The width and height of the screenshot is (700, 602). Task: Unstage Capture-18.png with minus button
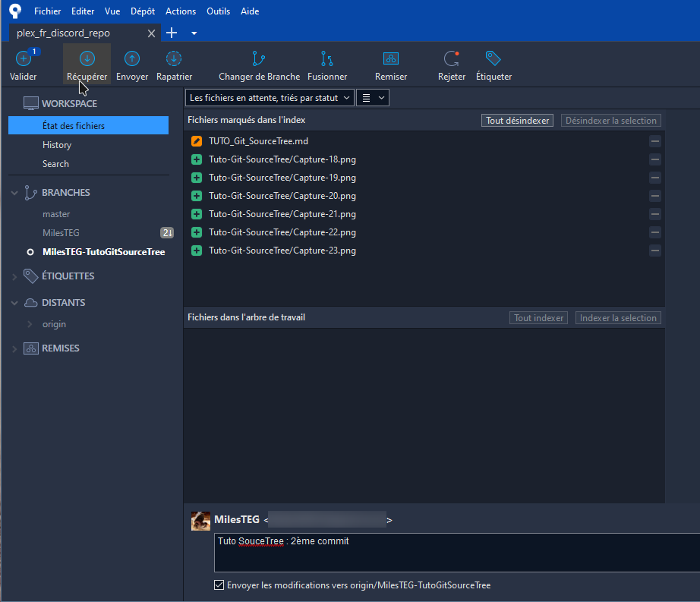[x=655, y=159]
